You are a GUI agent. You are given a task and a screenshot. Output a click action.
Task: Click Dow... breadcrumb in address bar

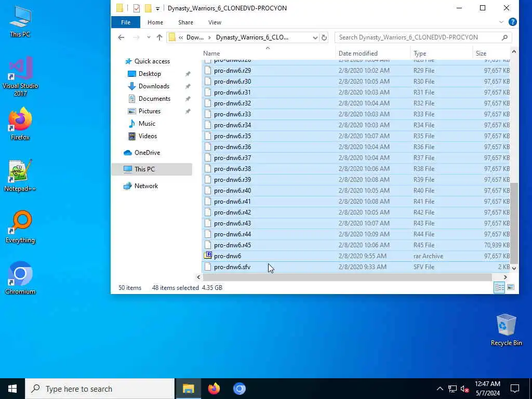click(195, 37)
